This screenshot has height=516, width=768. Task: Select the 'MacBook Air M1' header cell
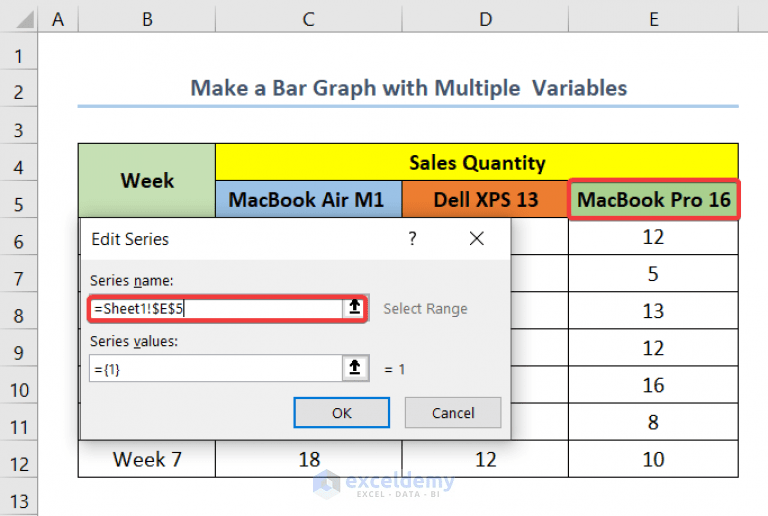tap(309, 199)
